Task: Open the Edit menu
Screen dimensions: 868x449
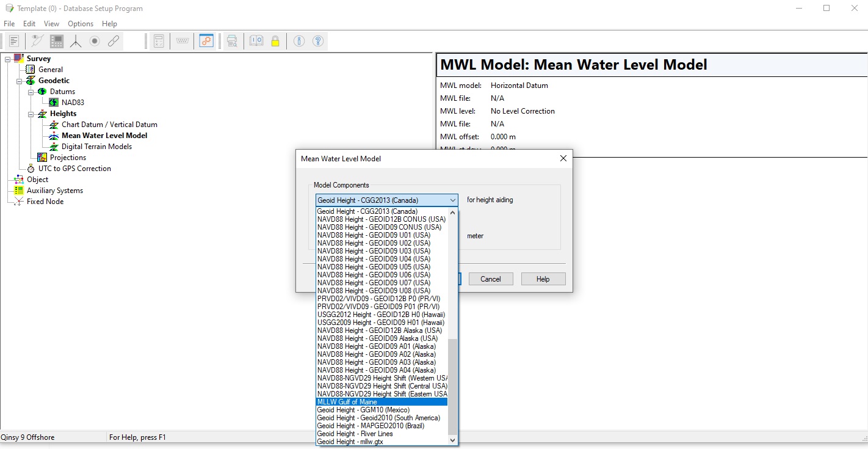Action: click(x=29, y=24)
